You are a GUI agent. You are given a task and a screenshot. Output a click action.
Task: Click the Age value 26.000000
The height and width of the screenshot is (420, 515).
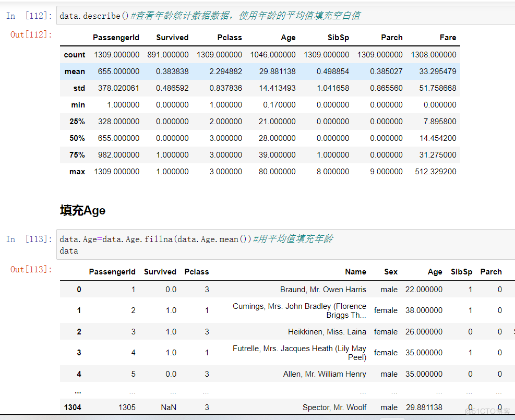(x=424, y=332)
